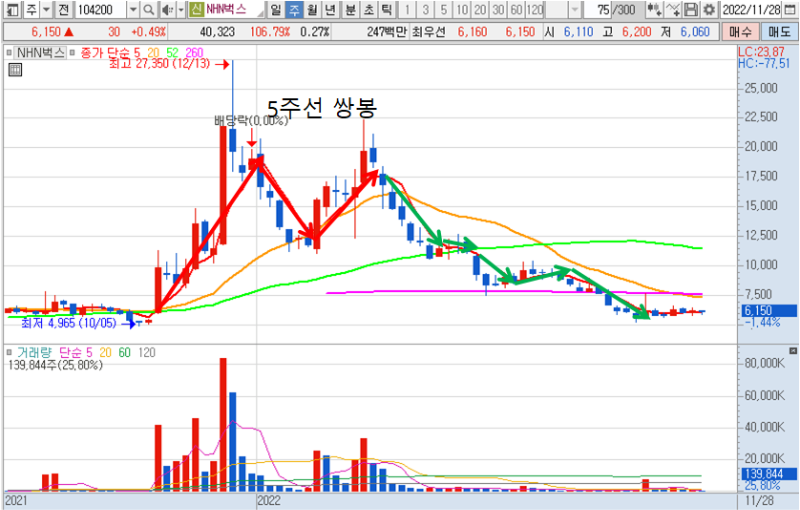Click the 종가 단순 moving average legend
The image size is (800, 510).
105,53
